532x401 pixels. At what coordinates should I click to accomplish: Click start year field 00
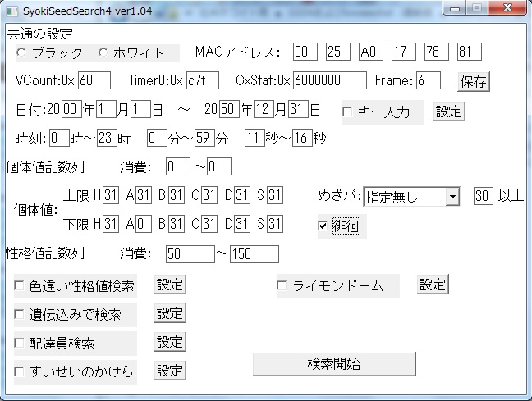pyautogui.click(x=71, y=109)
